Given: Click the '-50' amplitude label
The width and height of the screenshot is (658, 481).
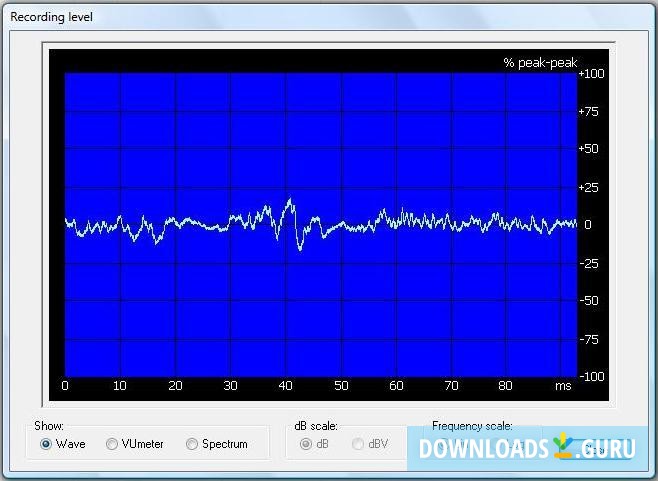Looking at the screenshot, I should click(589, 301).
